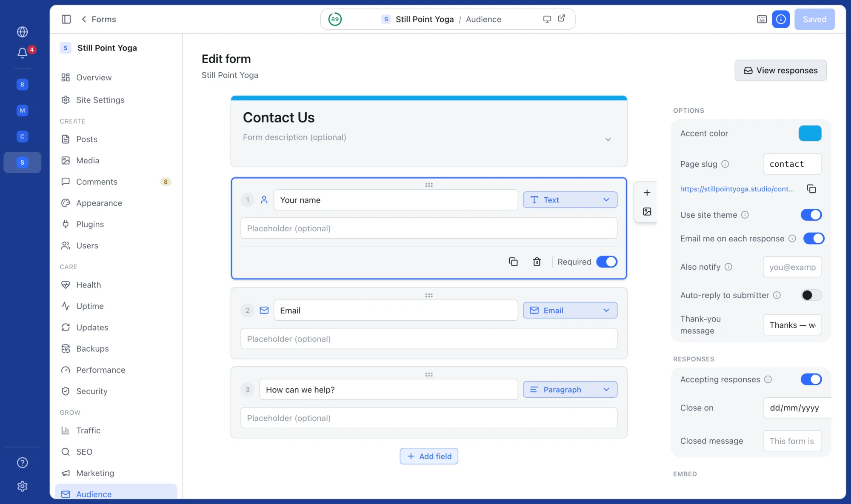The image size is (851, 504).
Task: Toggle Email me on each response
Action: [x=814, y=239]
